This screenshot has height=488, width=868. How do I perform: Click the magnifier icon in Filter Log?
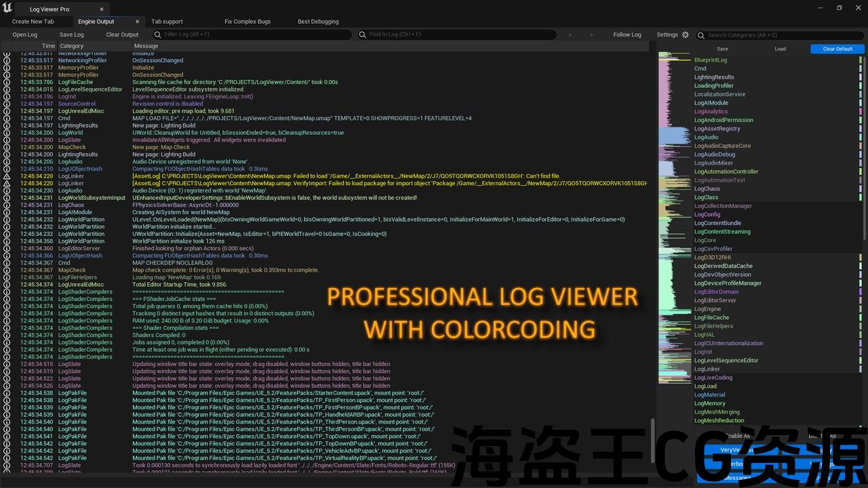159,35
